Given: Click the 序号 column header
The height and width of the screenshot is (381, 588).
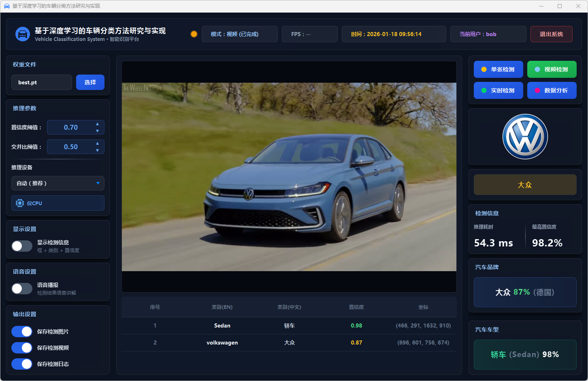Looking at the screenshot, I should click(155, 307).
